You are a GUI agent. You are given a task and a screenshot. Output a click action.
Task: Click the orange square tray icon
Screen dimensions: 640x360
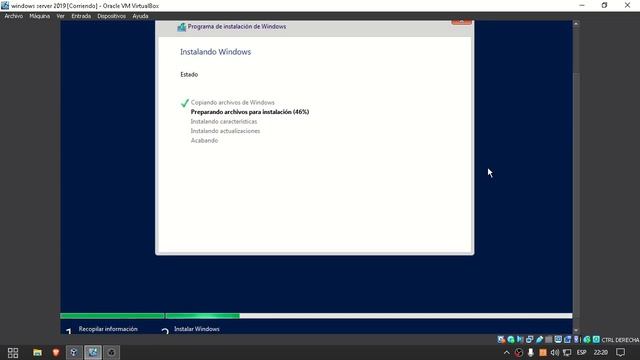tap(542, 353)
